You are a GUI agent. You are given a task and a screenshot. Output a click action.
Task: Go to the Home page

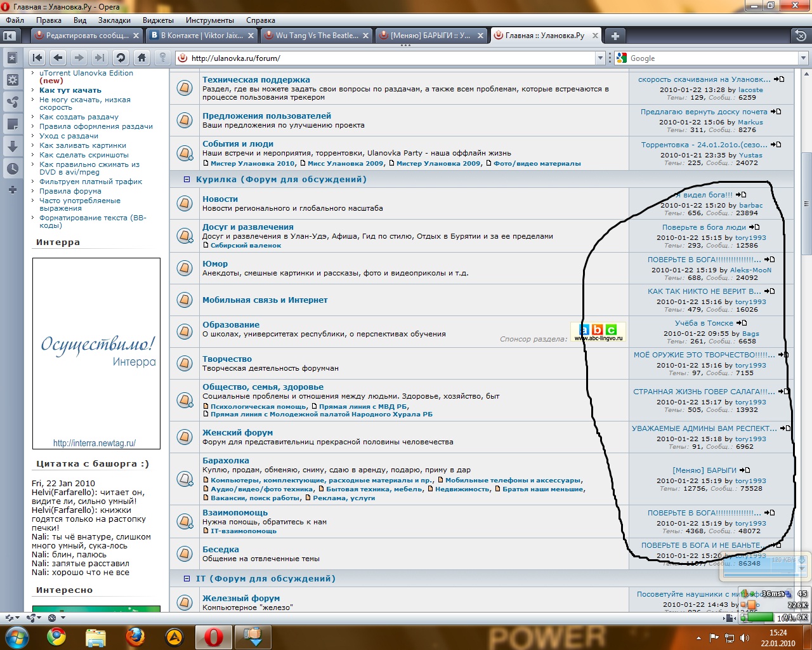pyautogui.click(x=141, y=58)
